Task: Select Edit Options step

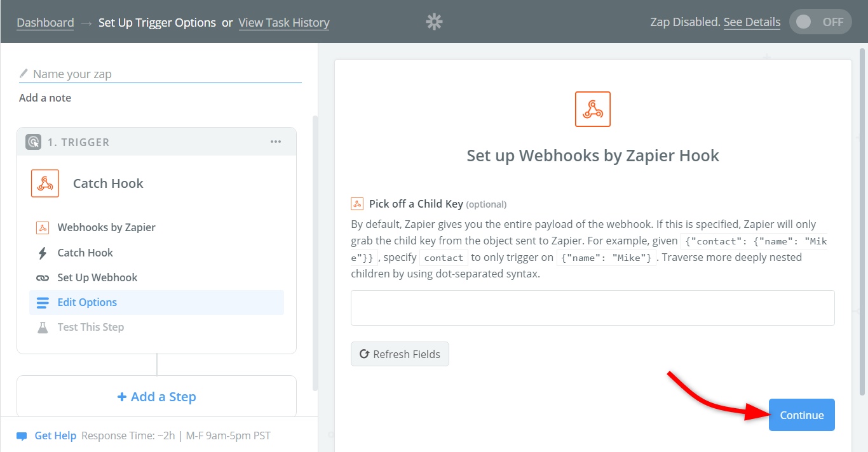Action: coord(156,303)
